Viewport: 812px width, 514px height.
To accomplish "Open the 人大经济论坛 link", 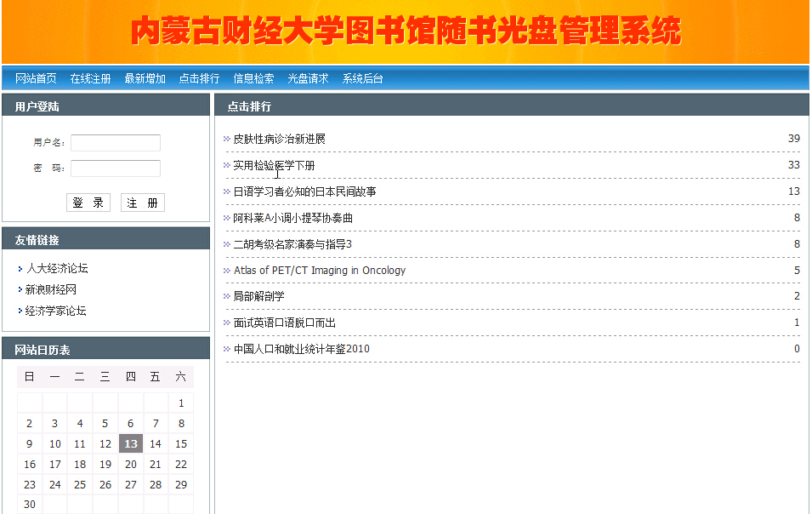I will click(57, 268).
